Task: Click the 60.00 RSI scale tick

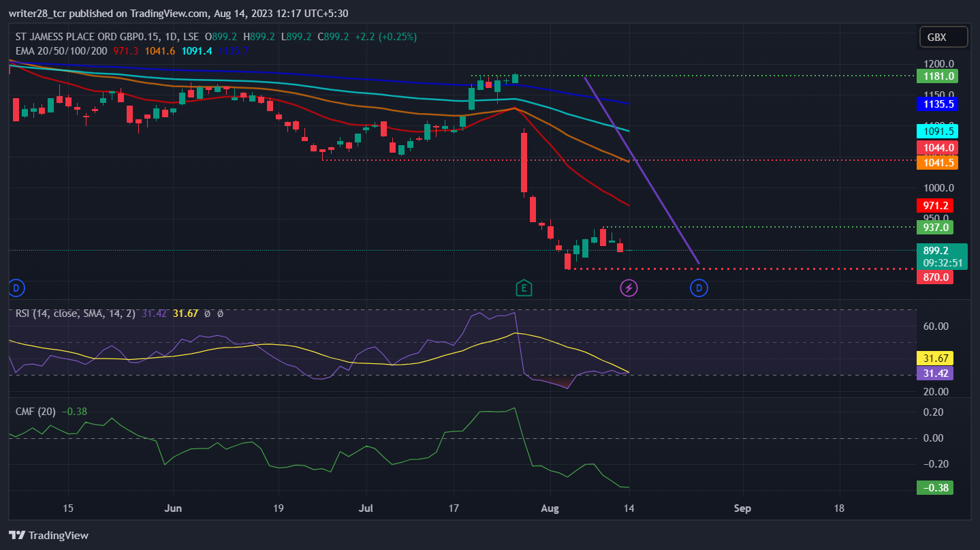Action: pos(936,326)
